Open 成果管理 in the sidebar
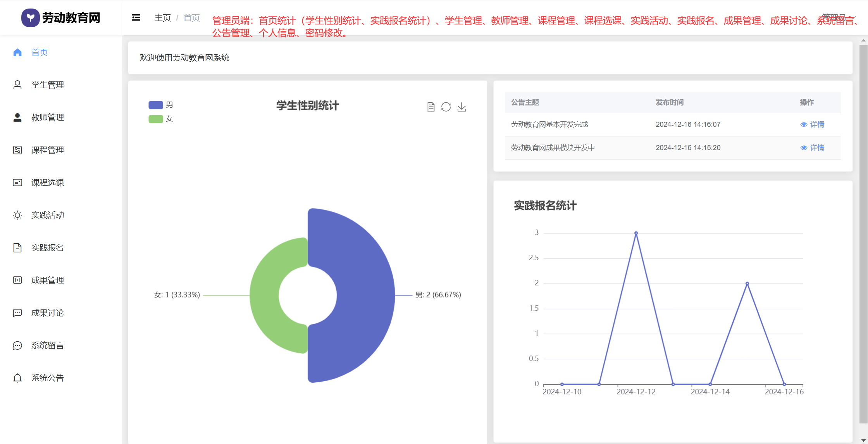 (48, 280)
